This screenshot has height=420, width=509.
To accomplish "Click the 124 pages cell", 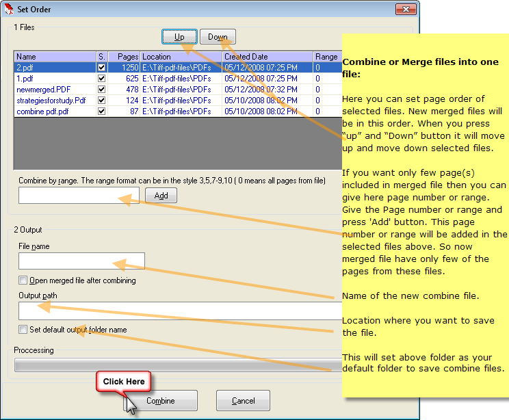I will click(124, 101).
